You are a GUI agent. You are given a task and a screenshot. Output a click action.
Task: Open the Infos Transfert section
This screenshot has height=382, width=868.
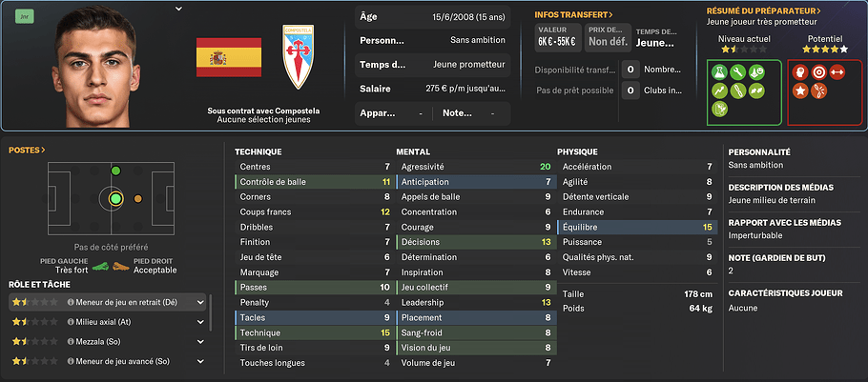573,15
